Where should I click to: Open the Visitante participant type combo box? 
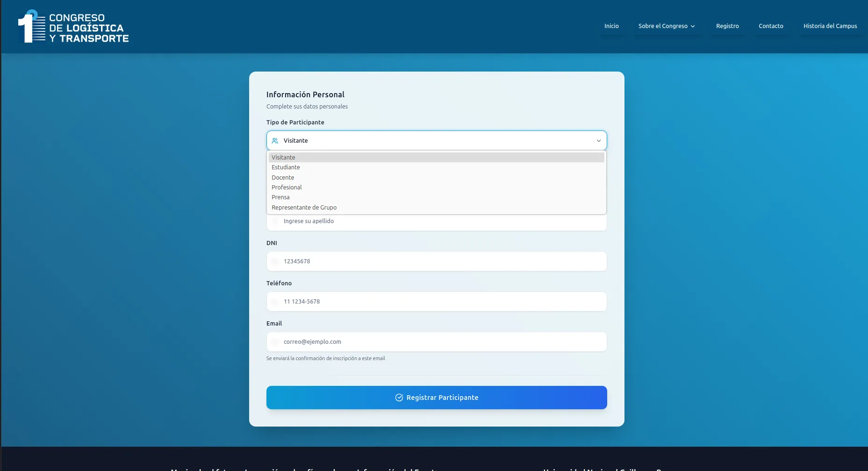[436, 141]
